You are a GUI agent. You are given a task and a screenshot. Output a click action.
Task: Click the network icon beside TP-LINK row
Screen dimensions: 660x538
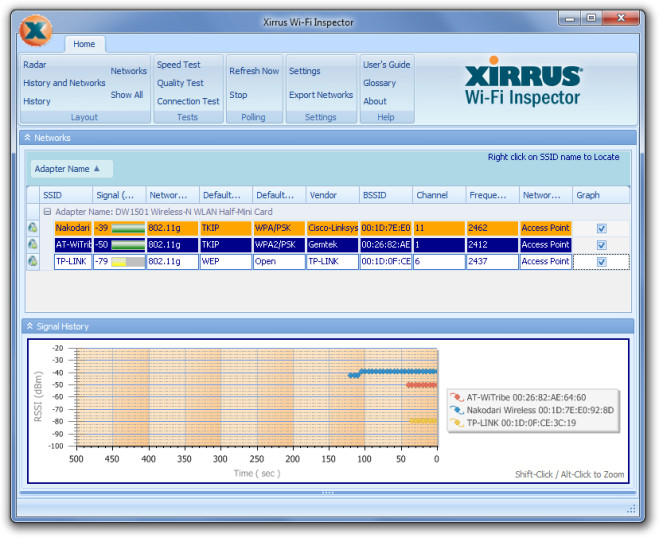tap(33, 262)
